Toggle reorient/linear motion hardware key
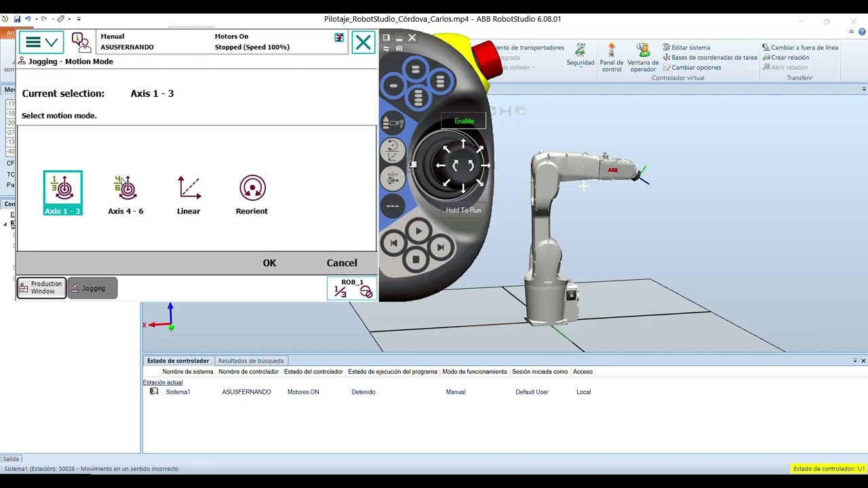This screenshot has height=488, width=868. (393, 151)
